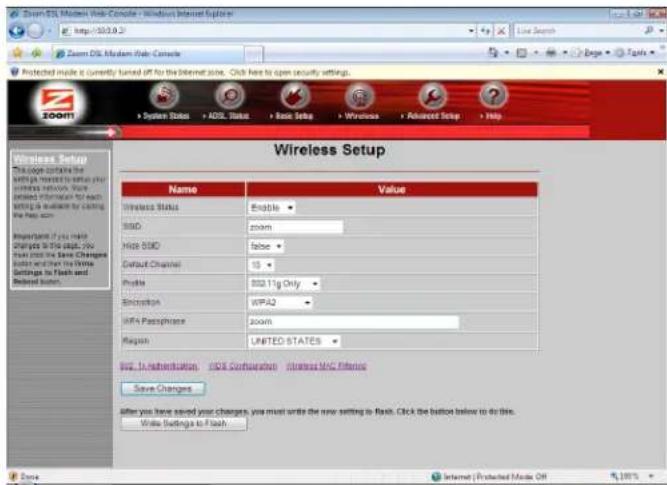The height and width of the screenshot is (485, 667).
Task: Click the Name column header
Action: click(x=183, y=189)
